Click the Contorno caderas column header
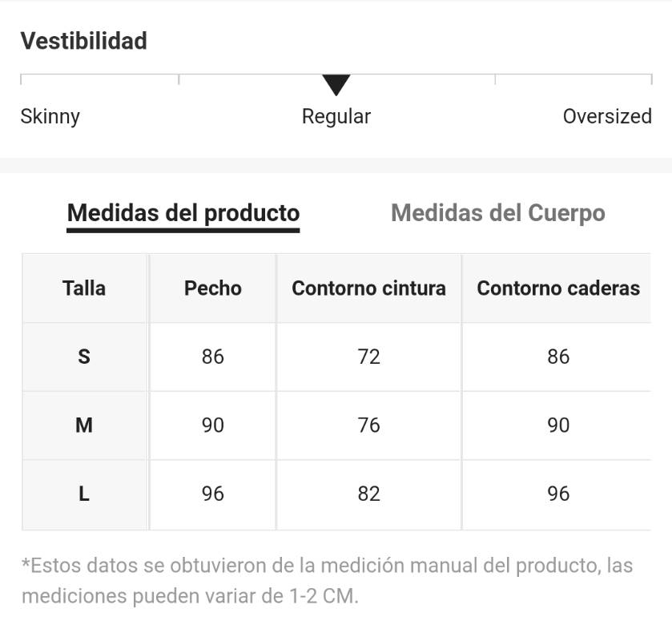 557,288
